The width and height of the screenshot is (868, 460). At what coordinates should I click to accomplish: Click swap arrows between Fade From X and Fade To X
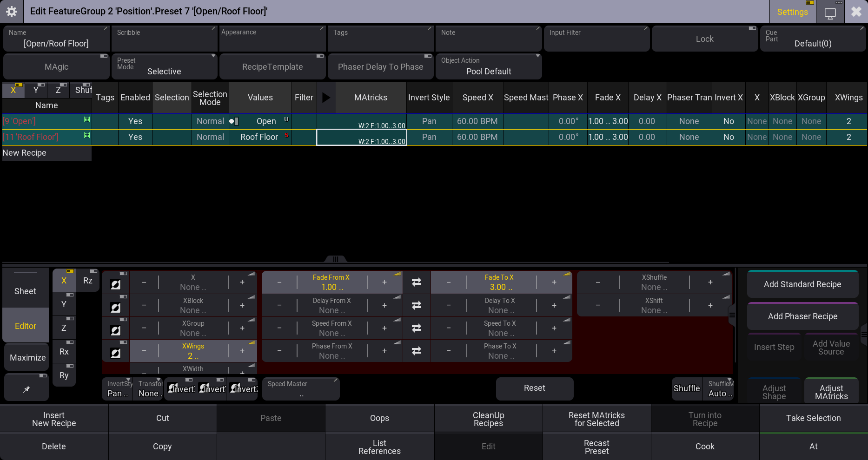point(417,282)
